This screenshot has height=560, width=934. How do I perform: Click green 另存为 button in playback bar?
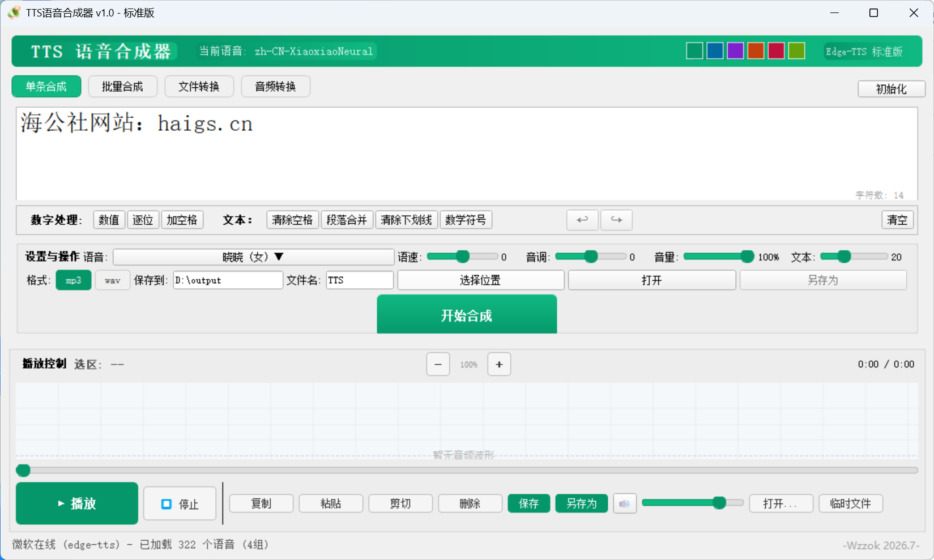pyautogui.click(x=582, y=503)
